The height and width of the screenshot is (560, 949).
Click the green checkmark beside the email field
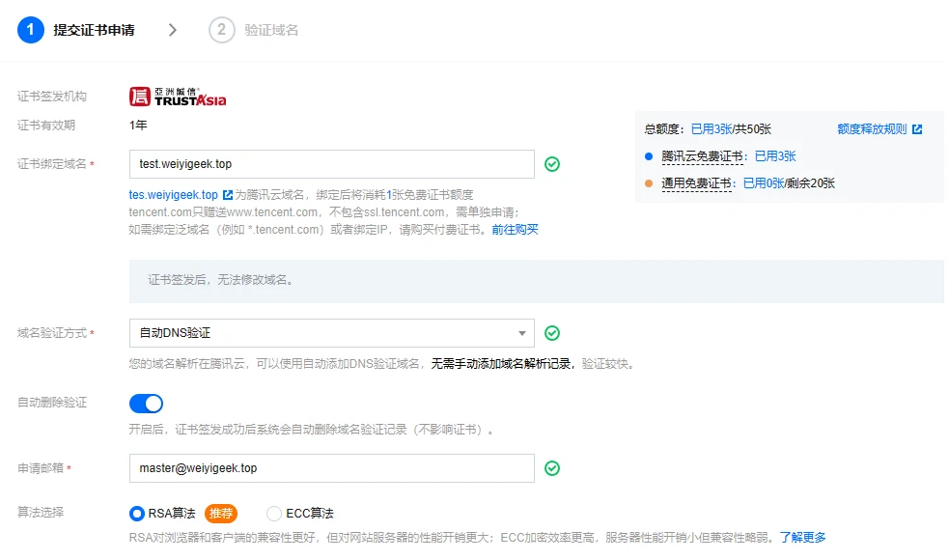point(552,468)
